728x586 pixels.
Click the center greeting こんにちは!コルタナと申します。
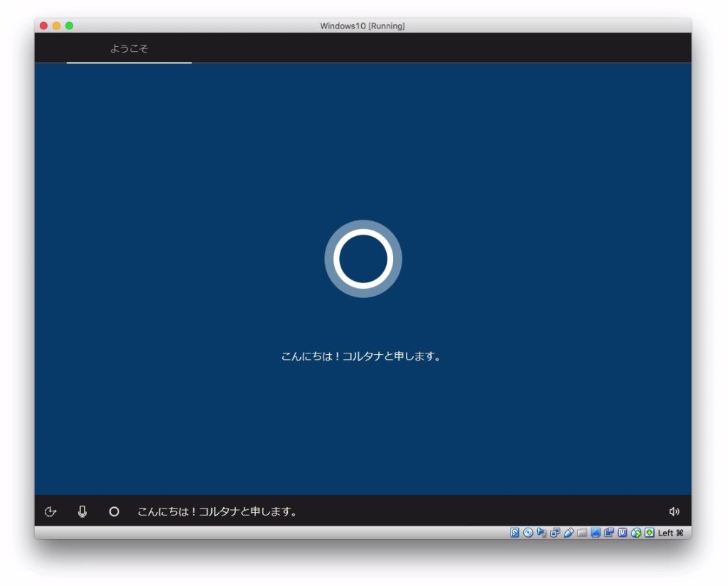[x=361, y=356]
